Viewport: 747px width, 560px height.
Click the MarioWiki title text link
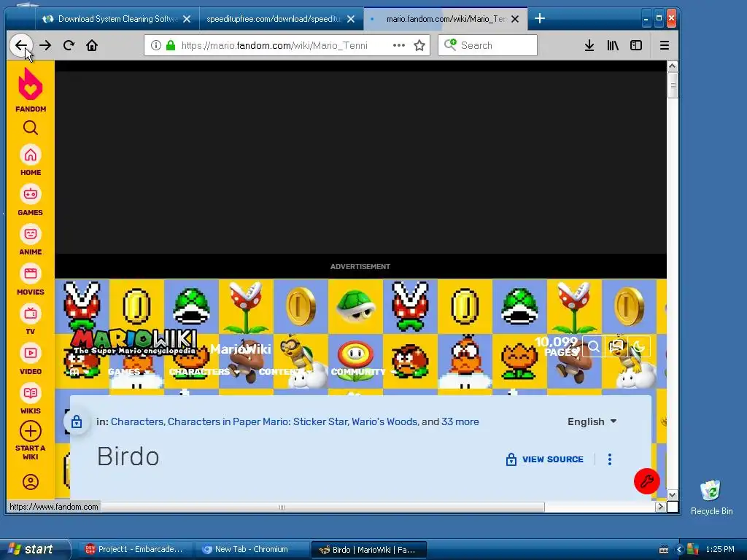[x=241, y=349]
